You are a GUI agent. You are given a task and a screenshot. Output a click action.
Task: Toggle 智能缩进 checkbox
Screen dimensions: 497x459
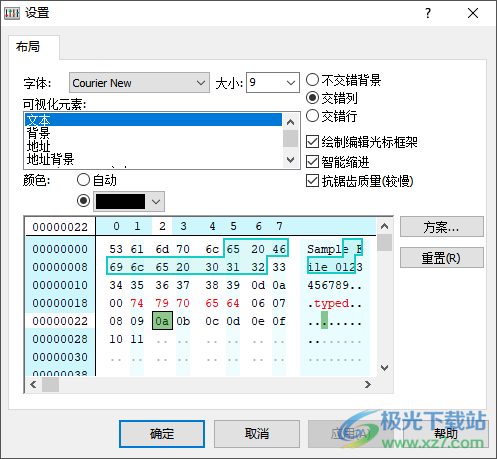click(x=337, y=162)
